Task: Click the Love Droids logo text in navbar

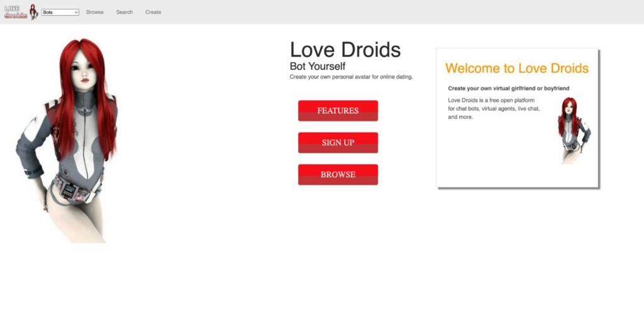Action: (x=15, y=12)
